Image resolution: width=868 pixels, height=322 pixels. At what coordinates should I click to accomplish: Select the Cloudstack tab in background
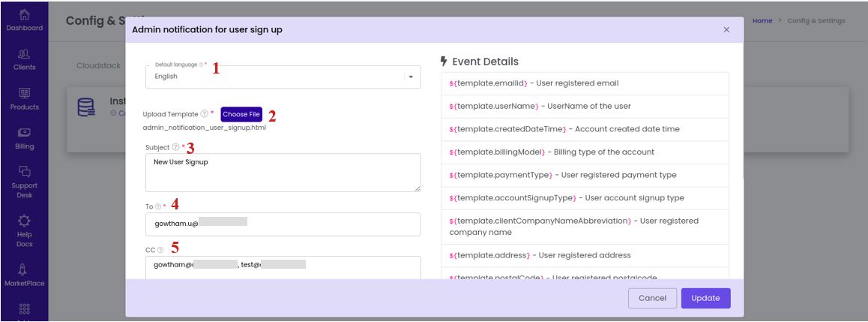tap(98, 65)
